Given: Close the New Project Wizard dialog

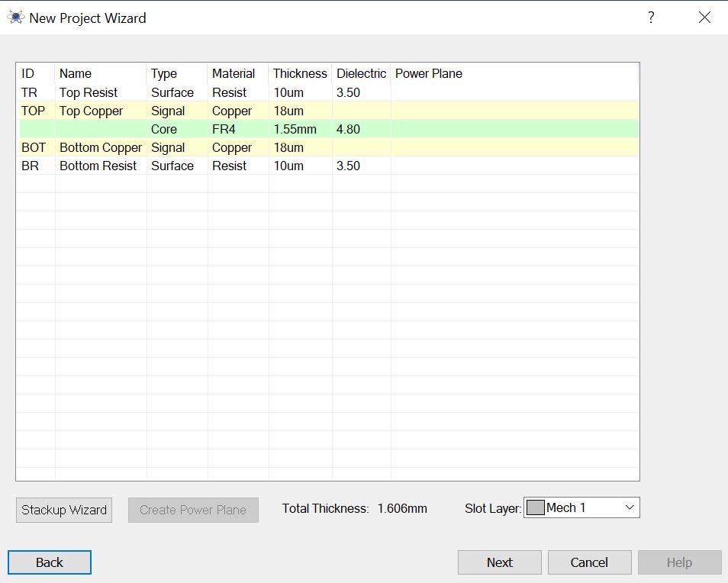Looking at the screenshot, I should click(x=704, y=18).
